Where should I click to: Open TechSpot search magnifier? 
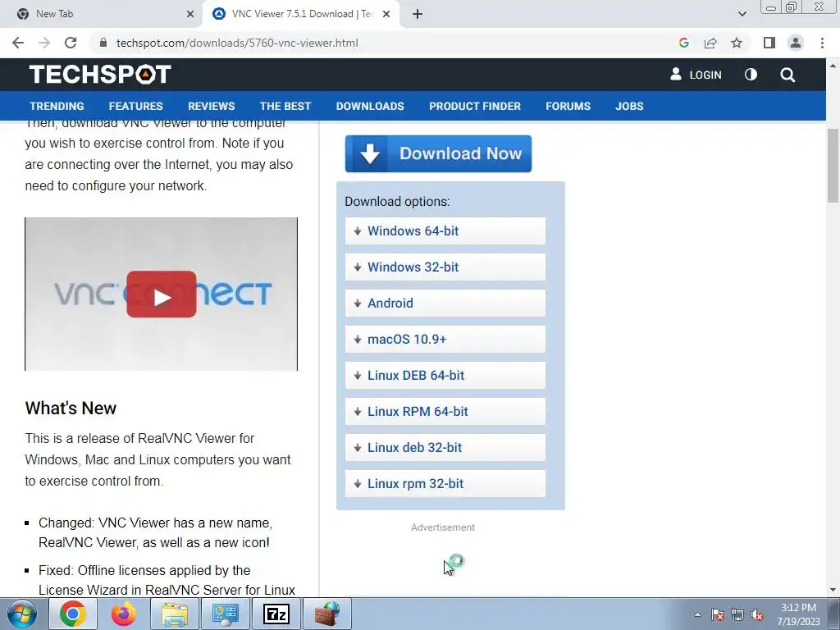tap(787, 75)
